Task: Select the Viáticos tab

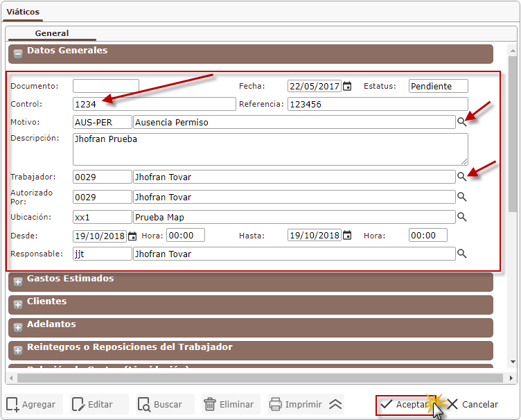Action: pos(23,12)
